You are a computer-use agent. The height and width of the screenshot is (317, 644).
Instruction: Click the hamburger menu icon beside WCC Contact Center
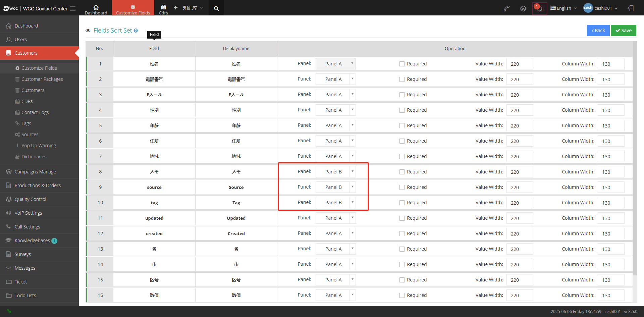click(x=73, y=8)
